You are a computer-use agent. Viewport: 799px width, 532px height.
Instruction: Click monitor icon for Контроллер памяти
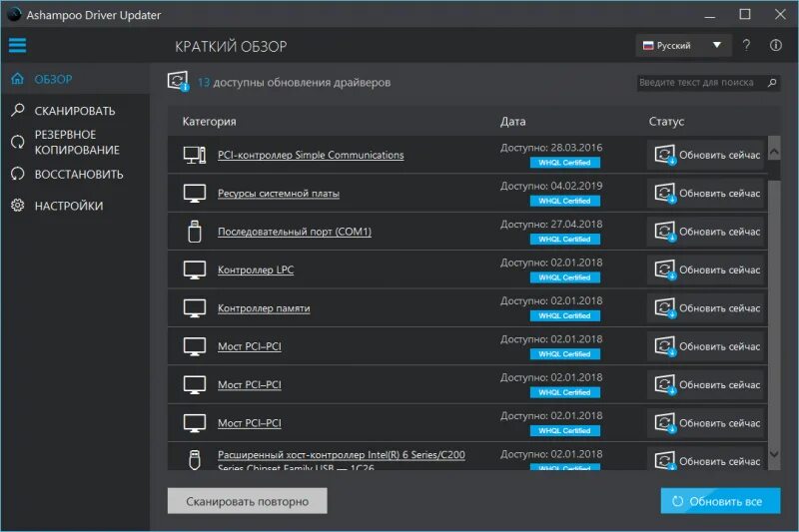point(195,308)
